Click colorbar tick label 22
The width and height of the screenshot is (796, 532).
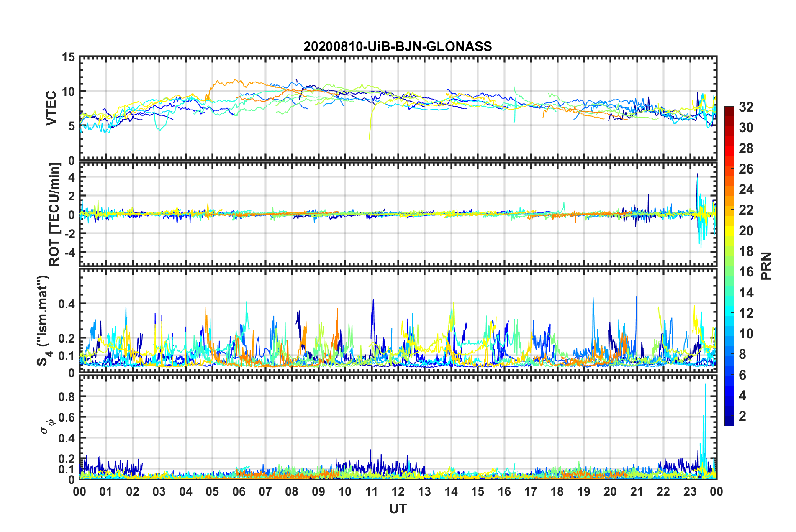tap(746, 210)
